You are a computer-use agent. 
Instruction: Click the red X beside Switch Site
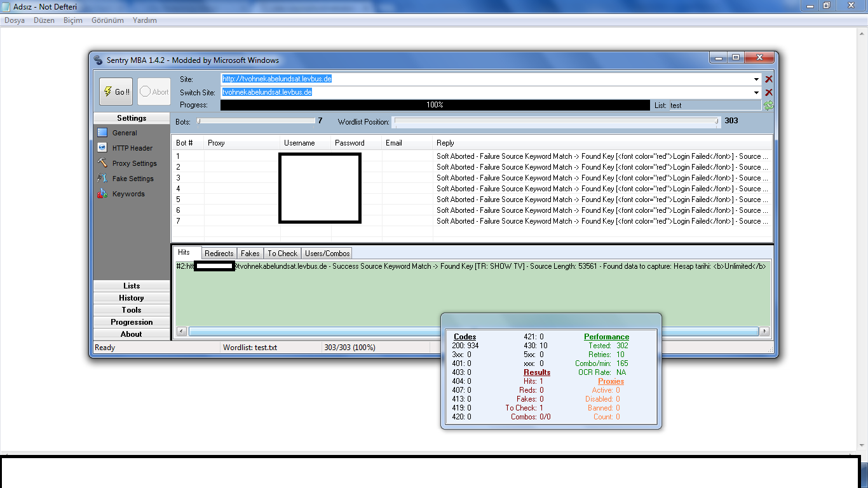point(769,92)
